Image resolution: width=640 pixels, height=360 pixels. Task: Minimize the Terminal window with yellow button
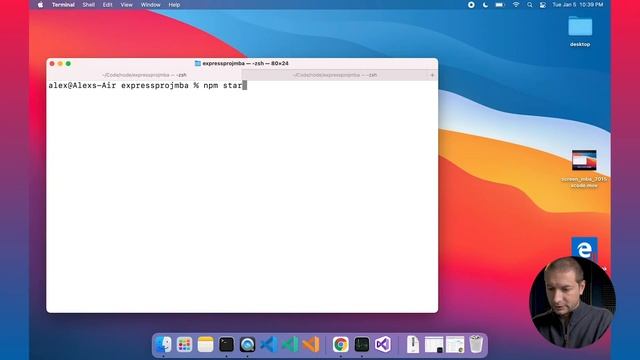(x=60, y=64)
